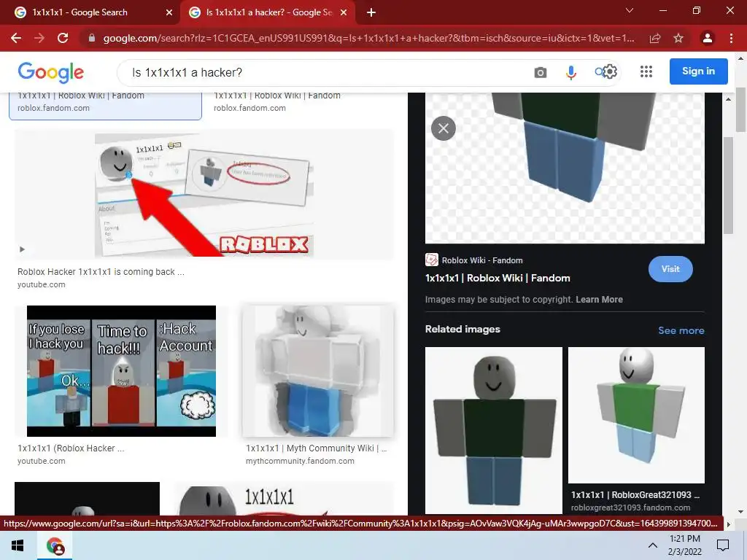
Task: Click the page's main scrollbar thumb
Action: pos(740,108)
